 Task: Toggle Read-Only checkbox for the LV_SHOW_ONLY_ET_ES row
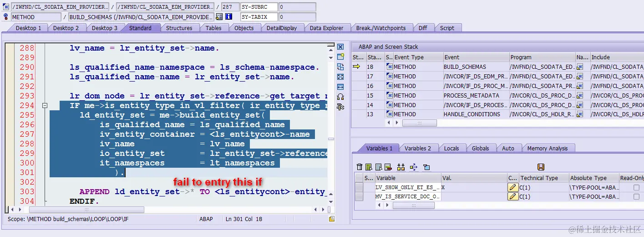[x=636, y=187]
